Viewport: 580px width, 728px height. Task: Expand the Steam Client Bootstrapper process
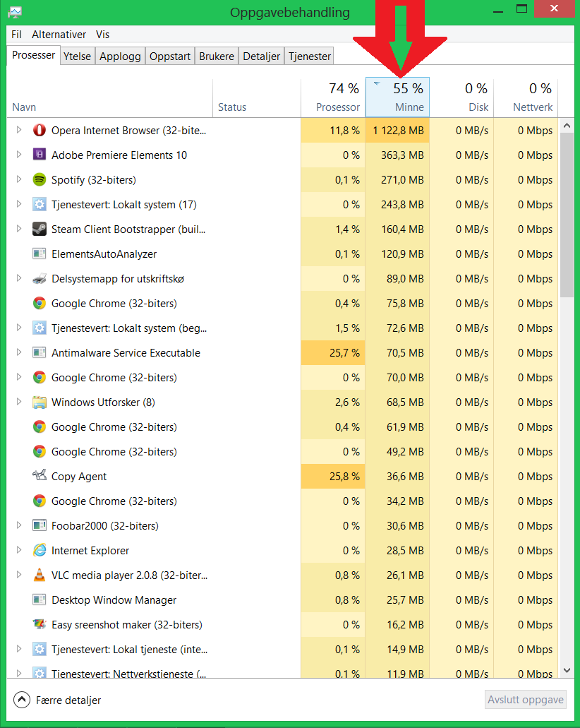coord(19,229)
